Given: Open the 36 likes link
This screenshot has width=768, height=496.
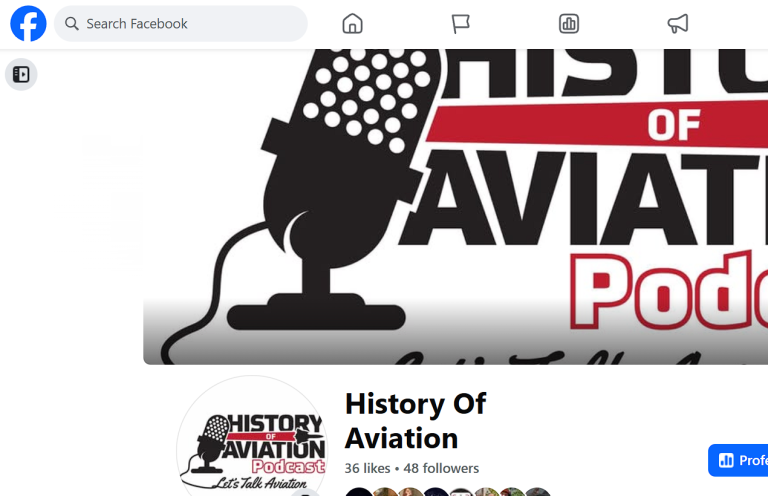Looking at the screenshot, I should (x=367, y=469).
